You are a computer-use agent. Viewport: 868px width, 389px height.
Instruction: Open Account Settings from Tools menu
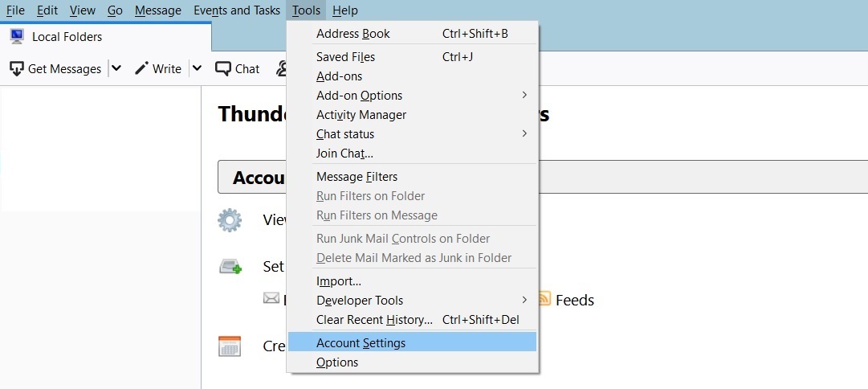[x=413, y=343]
